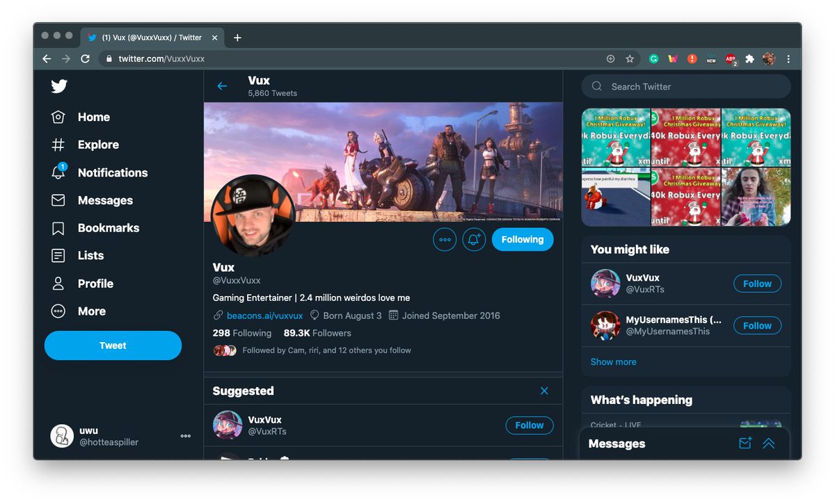Click the circled plus icon in address bar
Screen dimensions: 835x504
[x=610, y=59]
